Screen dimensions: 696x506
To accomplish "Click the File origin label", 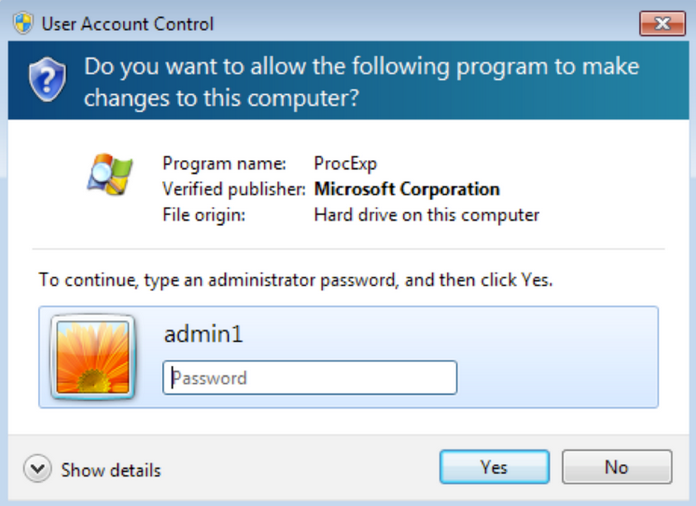I will 204,215.
